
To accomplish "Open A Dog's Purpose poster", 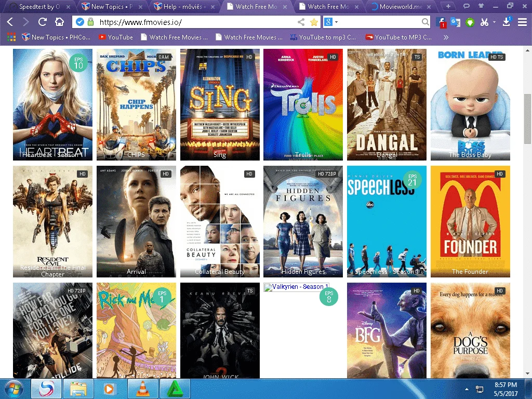I will coord(470,330).
